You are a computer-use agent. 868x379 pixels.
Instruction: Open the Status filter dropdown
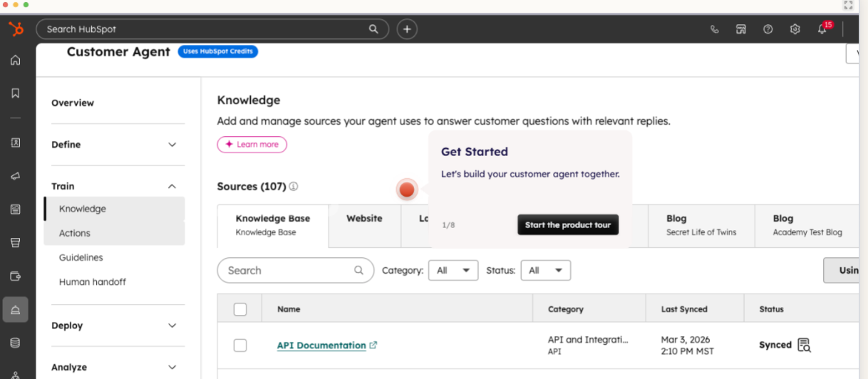point(546,271)
